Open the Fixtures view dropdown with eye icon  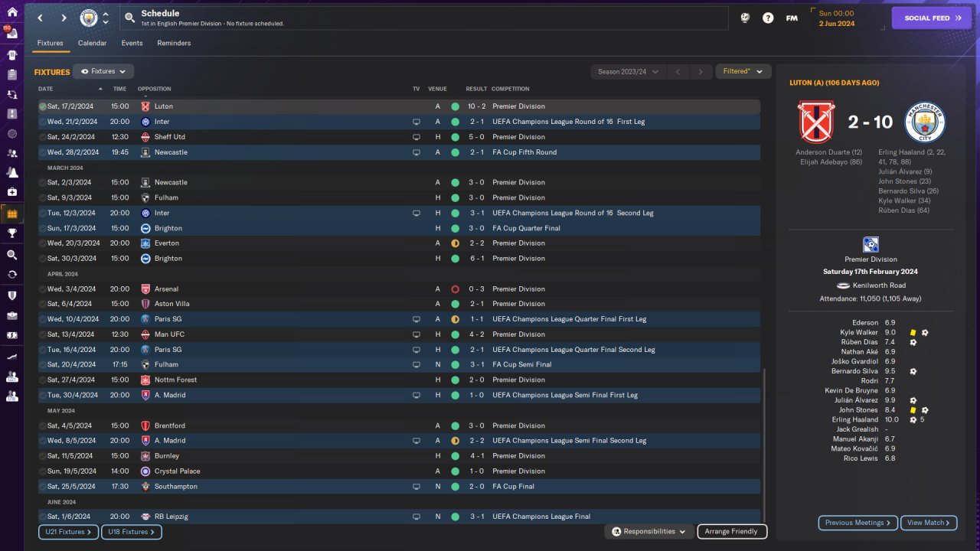103,71
